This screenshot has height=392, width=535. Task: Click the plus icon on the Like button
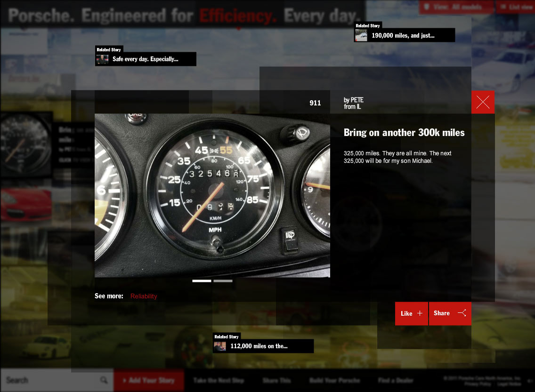point(420,313)
